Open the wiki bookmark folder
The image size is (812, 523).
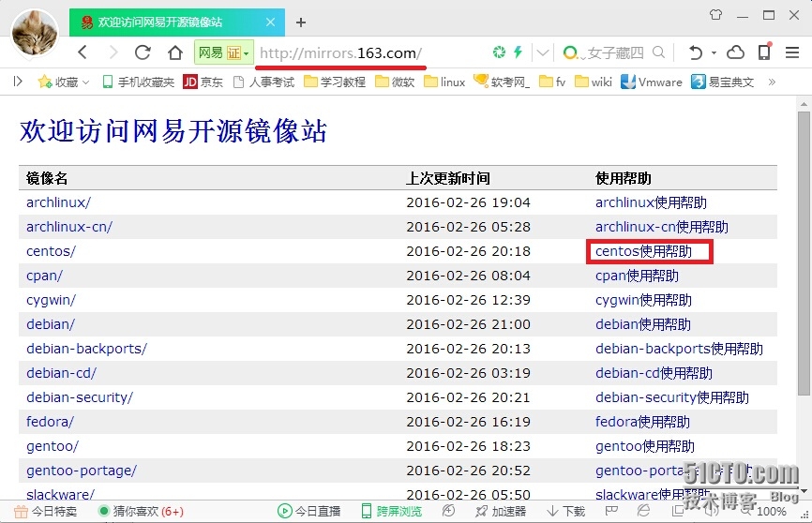pyautogui.click(x=594, y=82)
